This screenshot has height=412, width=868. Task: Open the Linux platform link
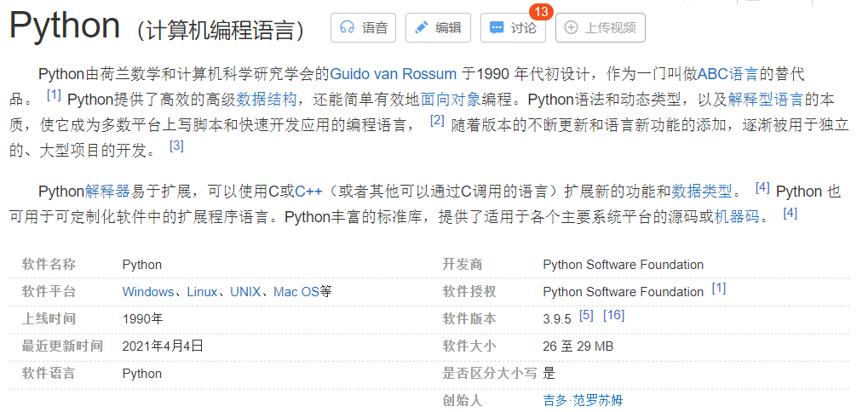coord(202,291)
